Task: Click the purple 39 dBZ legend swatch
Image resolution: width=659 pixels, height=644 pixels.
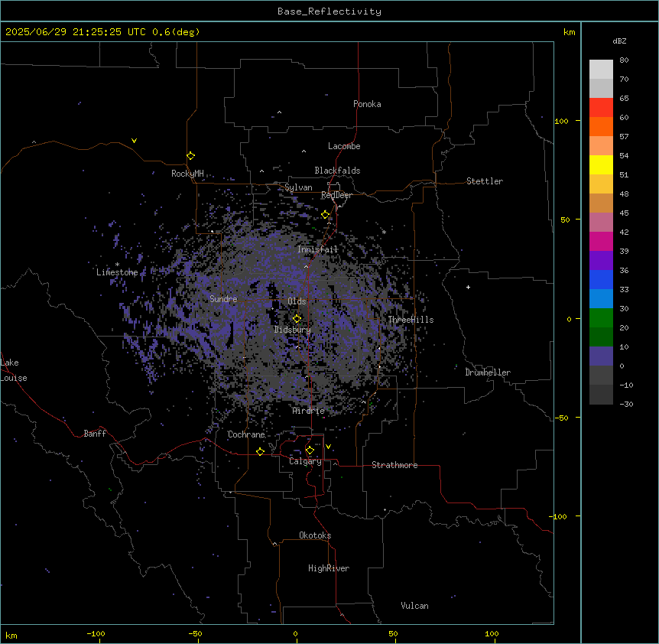Action: pyautogui.click(x=601, y=261)
